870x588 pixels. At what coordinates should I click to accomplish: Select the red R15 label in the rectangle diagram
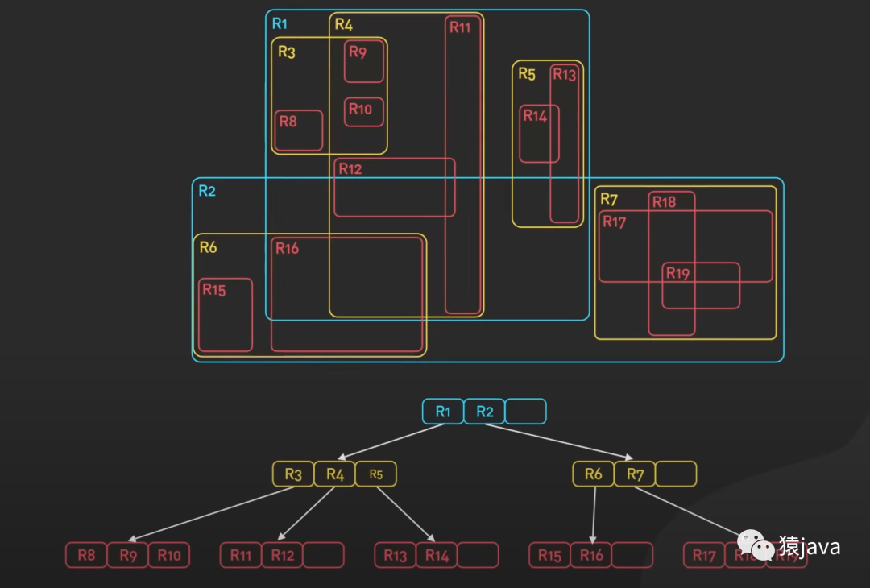(x=213, y=289)
